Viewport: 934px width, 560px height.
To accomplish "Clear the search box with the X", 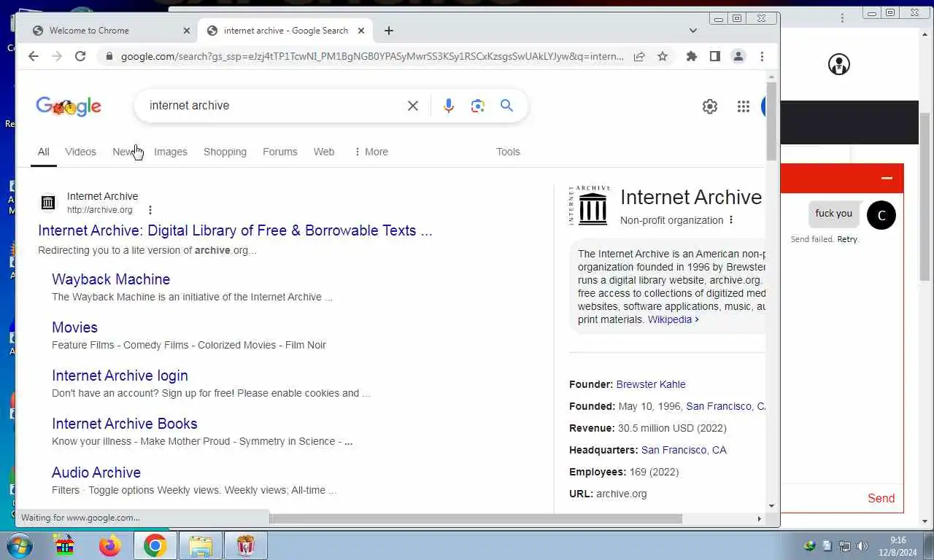I will [x=413, y=106].
